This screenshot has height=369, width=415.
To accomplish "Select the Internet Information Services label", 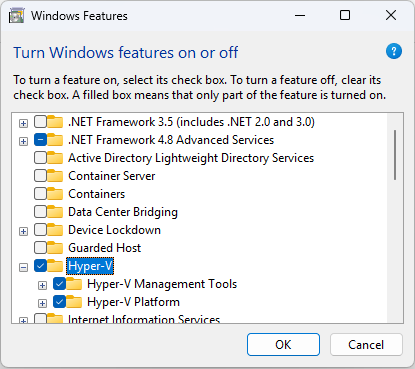I will tap(144, 319).
